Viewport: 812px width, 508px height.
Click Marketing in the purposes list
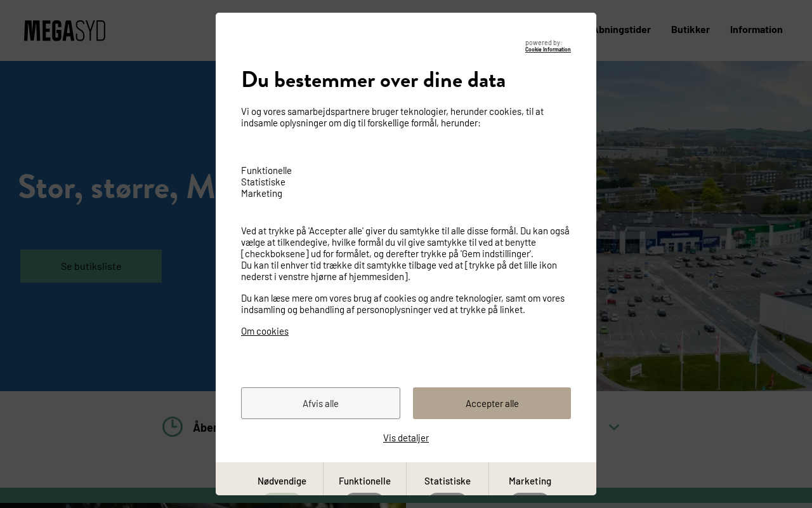261,193
